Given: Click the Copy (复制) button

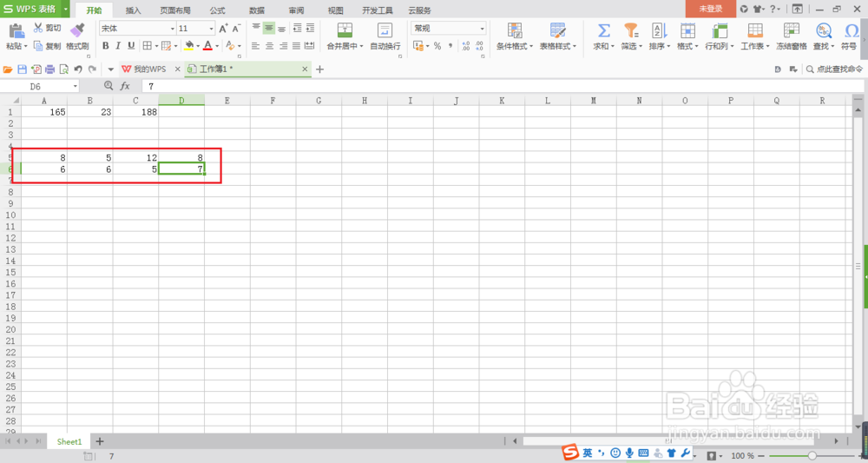Looking at the screenshot, I should [47, 47].
